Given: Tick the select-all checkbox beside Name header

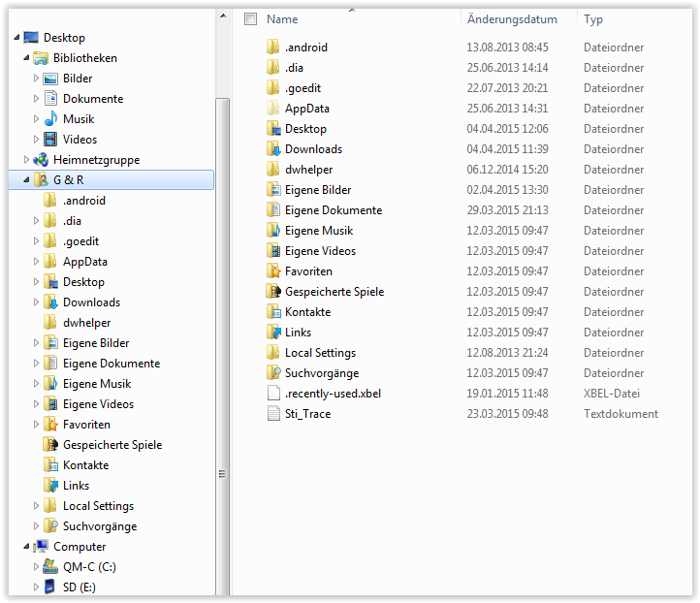Looking at the screenshot, I should [x=251, y=19].
